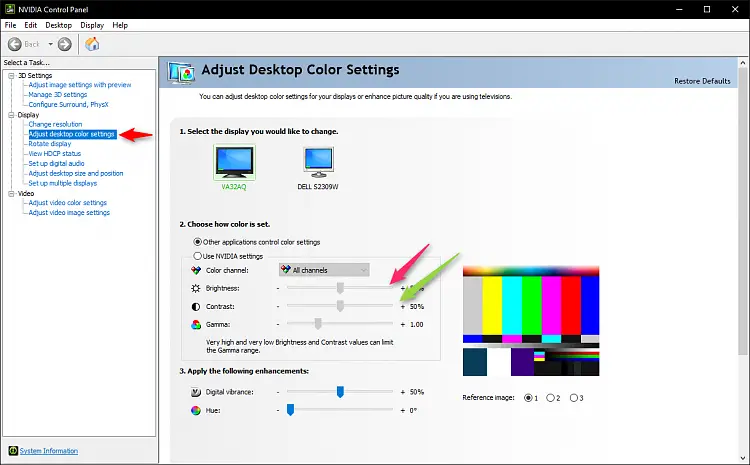The image size is (750, 465).
Task: Click the minus sign beside the Brightness slider
Action: coord(278,288)
